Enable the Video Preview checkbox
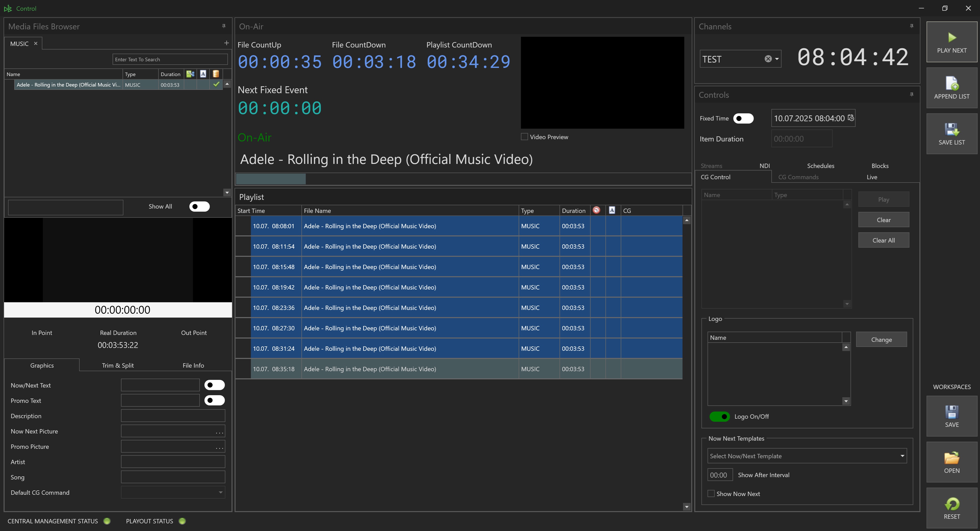 [524, 137]
